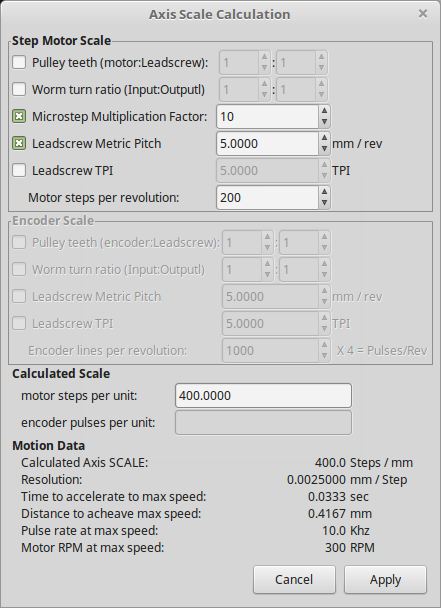Uncheck Microstep Multiplication Factor checkbox
The height and width of the screenshot is (608, 441).
[x=19, y=116]
